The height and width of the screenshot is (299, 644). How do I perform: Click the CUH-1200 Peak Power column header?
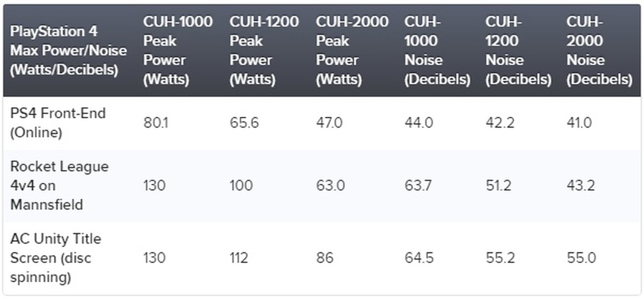point(264,50)
